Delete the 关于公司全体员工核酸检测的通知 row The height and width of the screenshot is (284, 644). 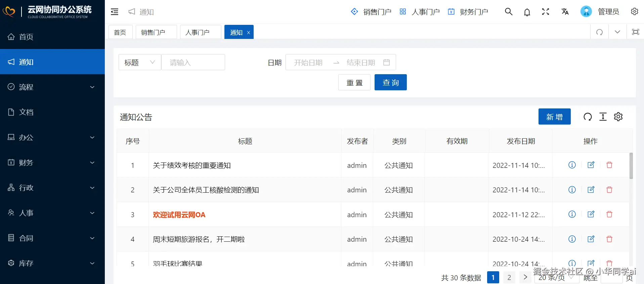point(609,190)
